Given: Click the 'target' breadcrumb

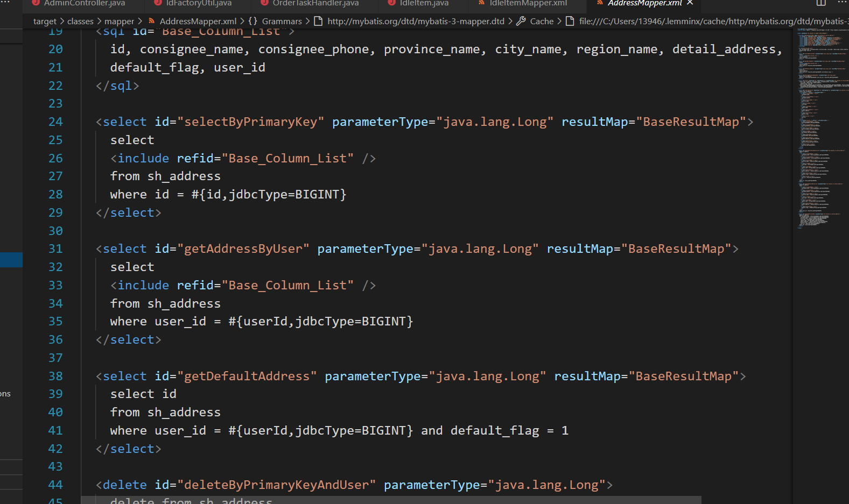Looking at the screenshot, I should coord(45,22).
